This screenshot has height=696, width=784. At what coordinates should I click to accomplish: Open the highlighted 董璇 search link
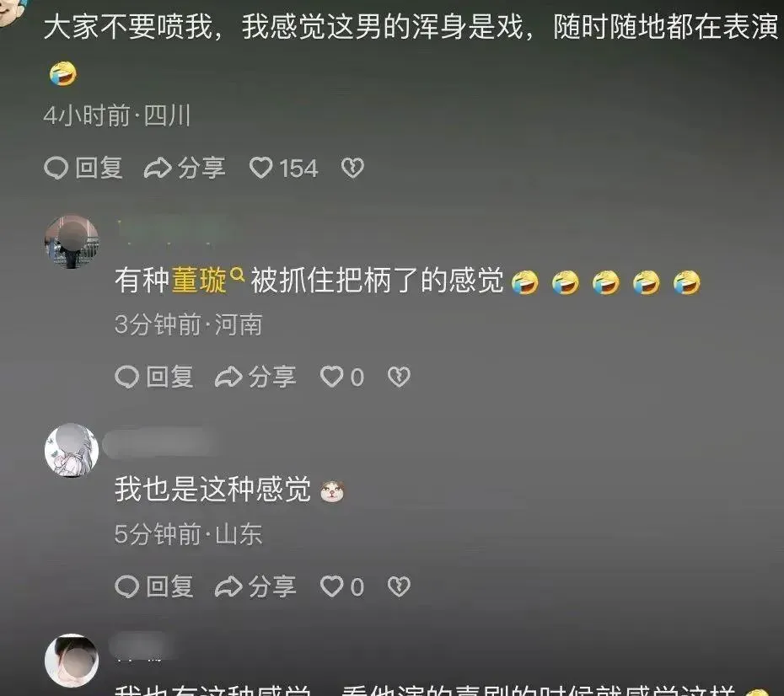[199, 280]
